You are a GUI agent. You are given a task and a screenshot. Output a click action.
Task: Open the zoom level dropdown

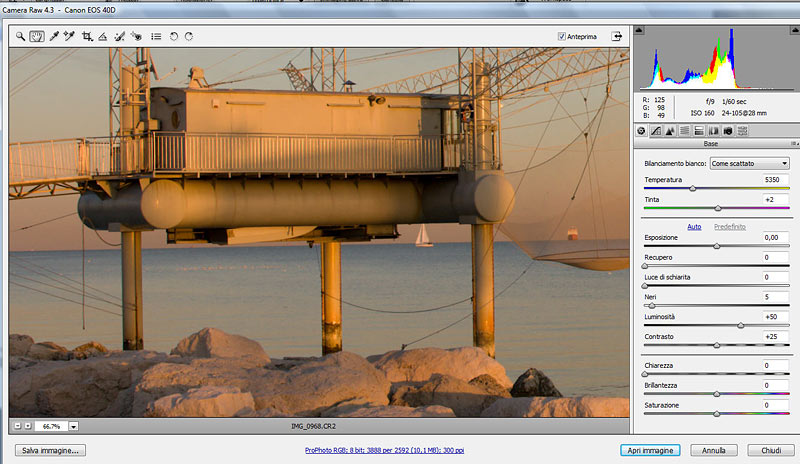click(74, 426)
